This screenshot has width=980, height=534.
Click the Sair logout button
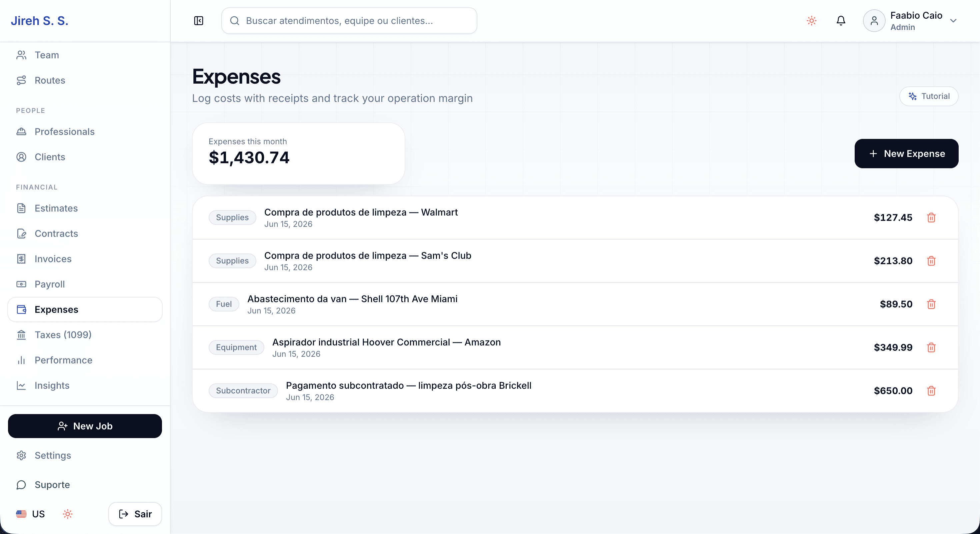click(x=135, y=514)
